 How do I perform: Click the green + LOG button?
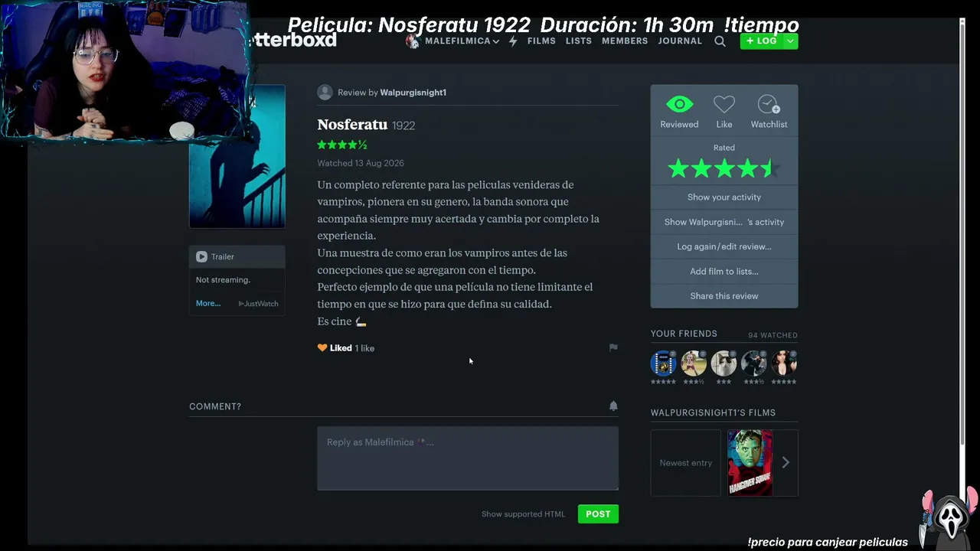pyautogui.click(x=762, y=41)
